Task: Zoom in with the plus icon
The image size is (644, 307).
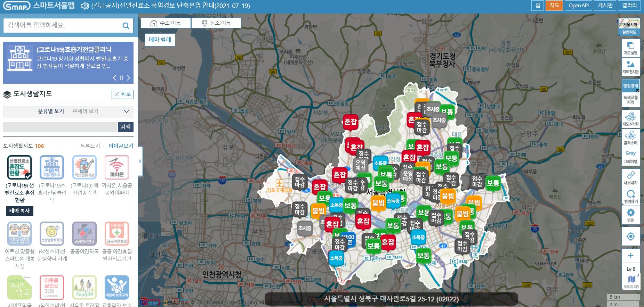Action: tap(630, 256)
